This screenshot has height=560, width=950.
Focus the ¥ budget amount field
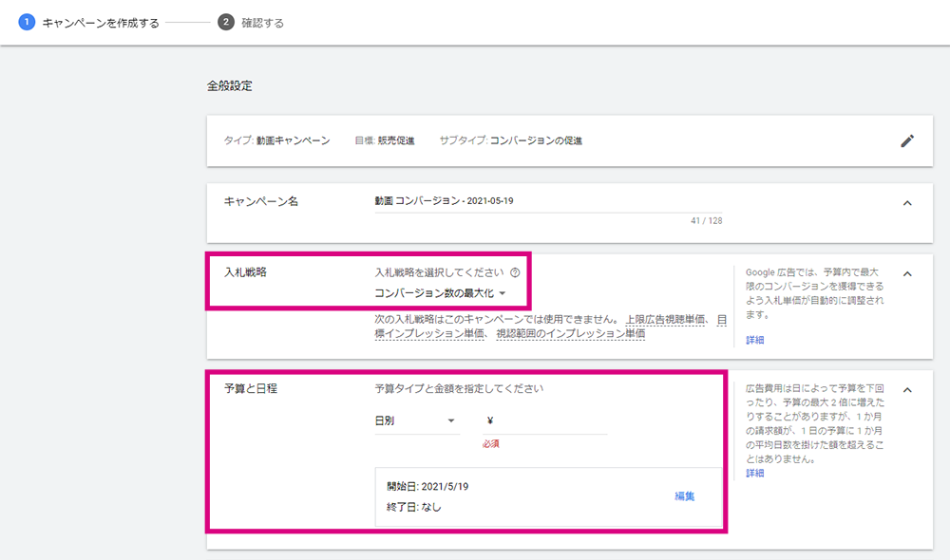coord(544,420)
